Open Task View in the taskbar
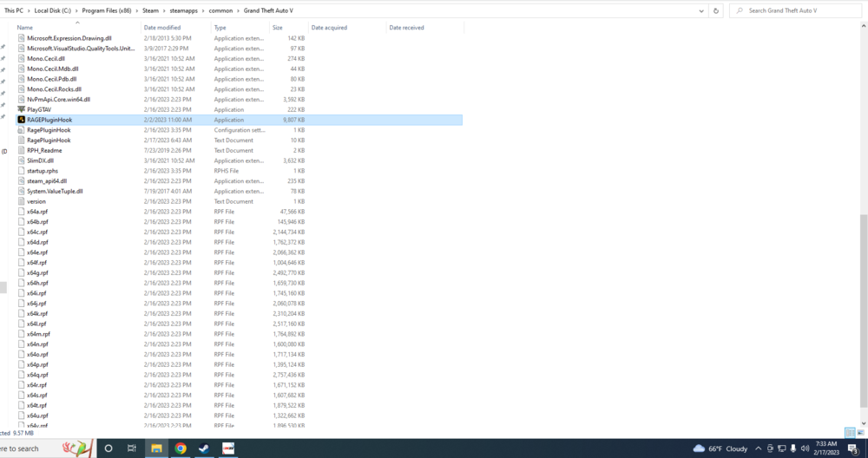The width and height of the screenshot is (868, 458). tap(132, 448)
